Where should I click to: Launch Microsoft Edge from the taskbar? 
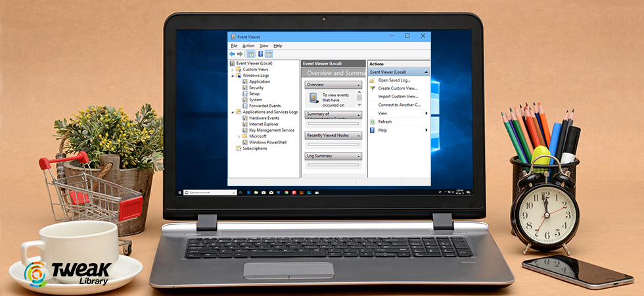tap(248, 192)
